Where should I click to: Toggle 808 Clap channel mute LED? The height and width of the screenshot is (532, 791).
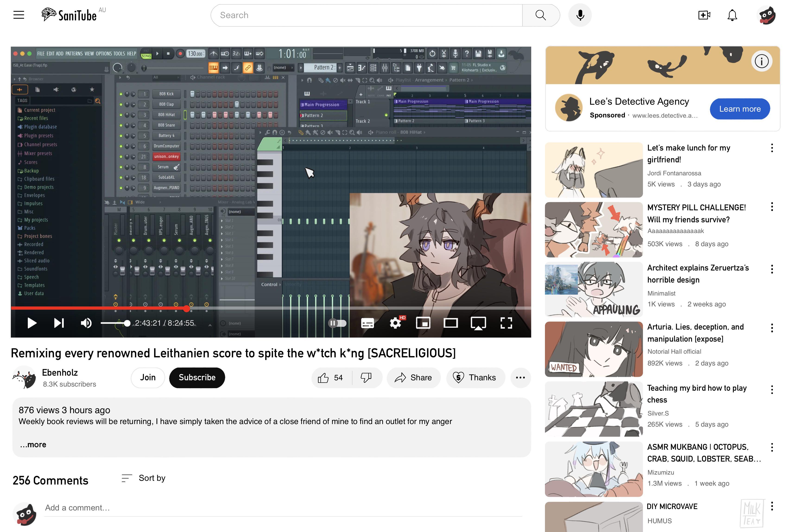121,104
